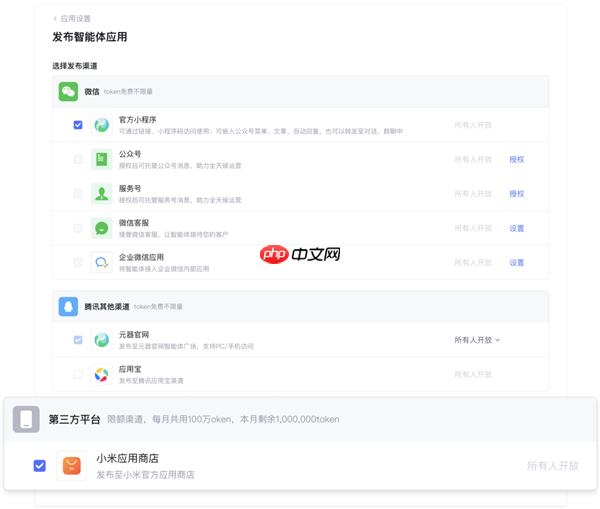Check the 微信客服 checkbox
Image resolution: width=600 pixels, height=509 pixels.
[78, 228]
